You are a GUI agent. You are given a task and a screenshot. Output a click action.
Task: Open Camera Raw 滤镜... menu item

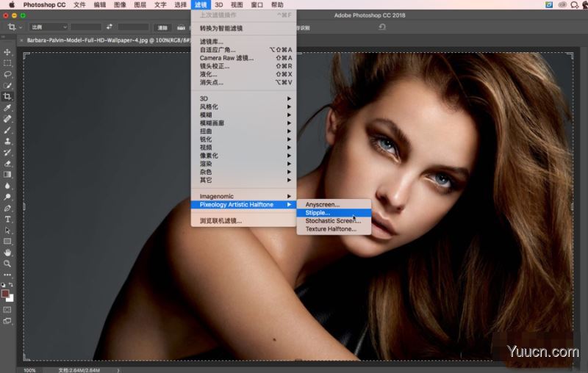pyautogui.click(x=243, y=58)
